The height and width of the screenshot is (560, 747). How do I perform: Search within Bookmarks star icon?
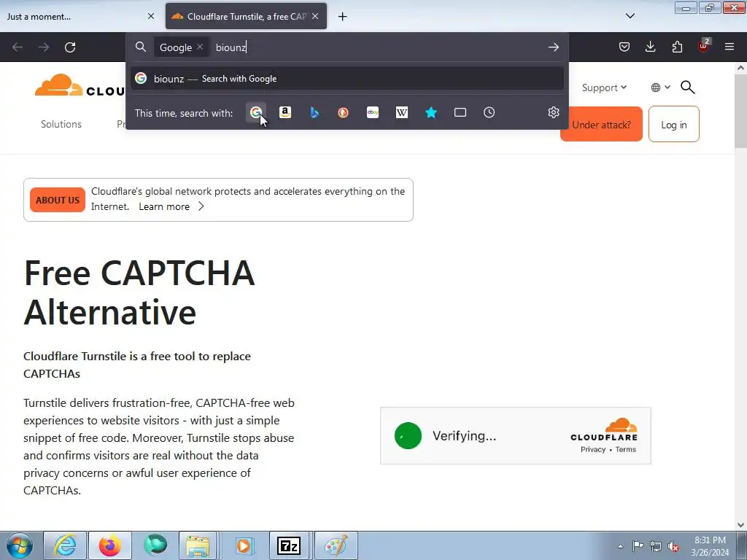point(431,112)
